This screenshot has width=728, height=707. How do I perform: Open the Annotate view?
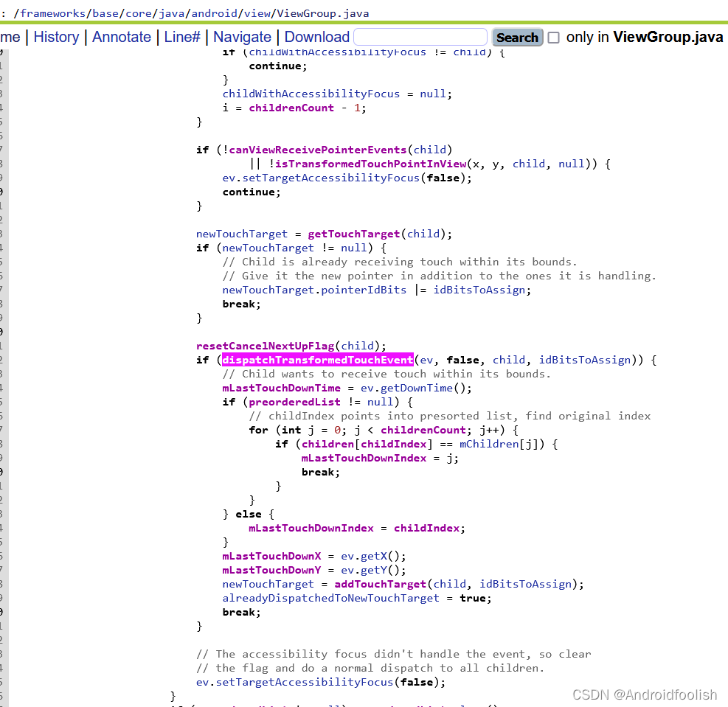point(122,37)
